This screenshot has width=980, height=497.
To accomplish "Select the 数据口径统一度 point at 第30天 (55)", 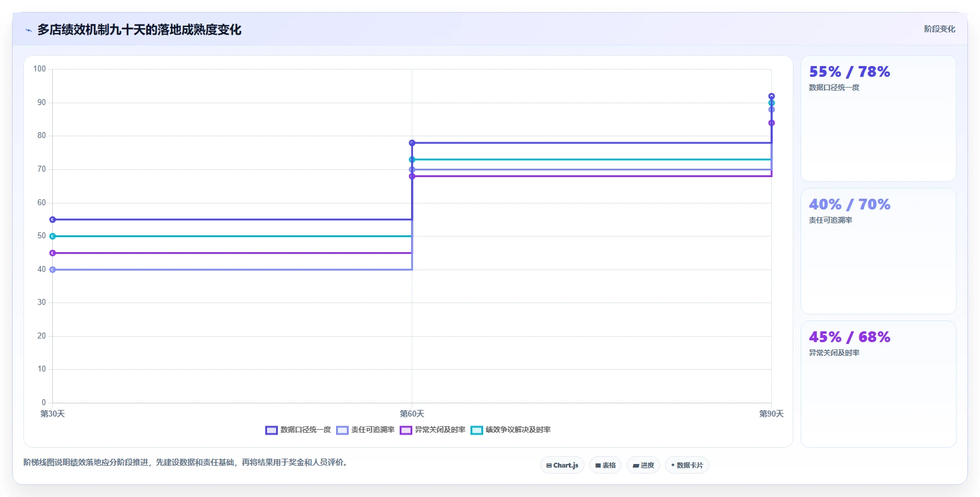I will 53,220.
